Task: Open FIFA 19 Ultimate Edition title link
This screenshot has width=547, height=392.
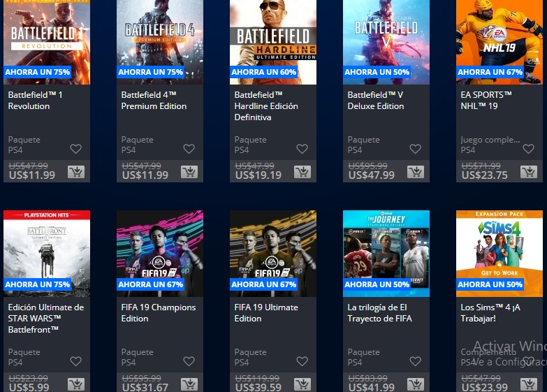Action: coord(266,313)
